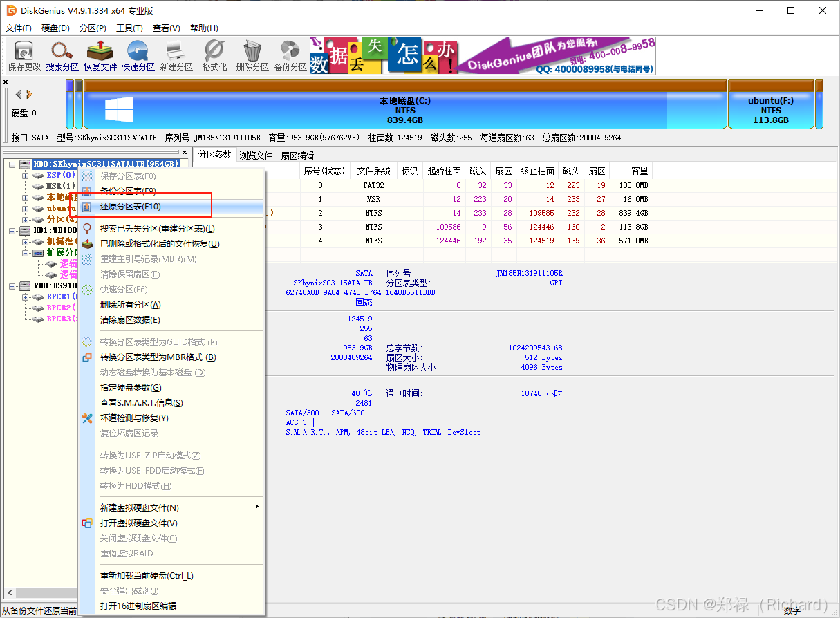The width and height of the screenshot is (840, 618).
Task: Choose 搜索已丢失分区(重建分区表) menu entry
Action: (x=171, y=229)
